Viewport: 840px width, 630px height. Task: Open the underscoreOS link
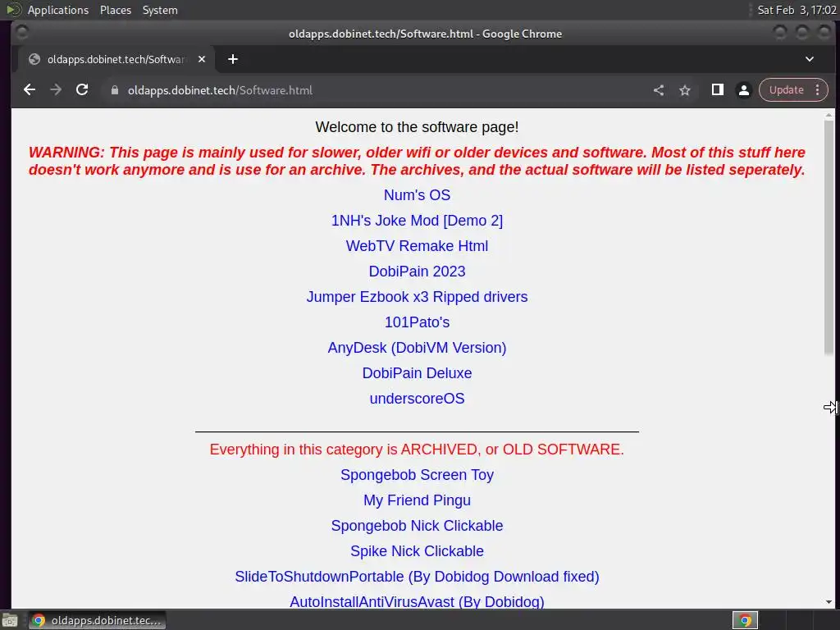coord(417,399)
